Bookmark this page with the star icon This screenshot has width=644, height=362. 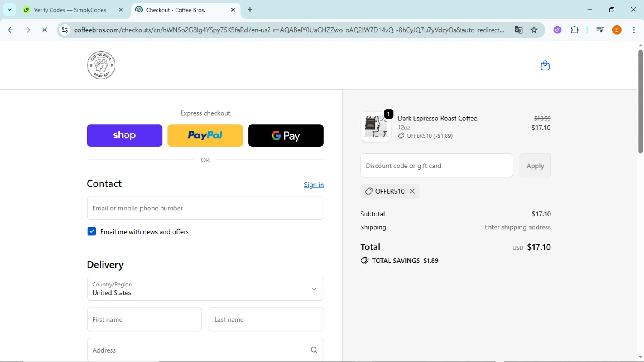(x=534, y=30)
